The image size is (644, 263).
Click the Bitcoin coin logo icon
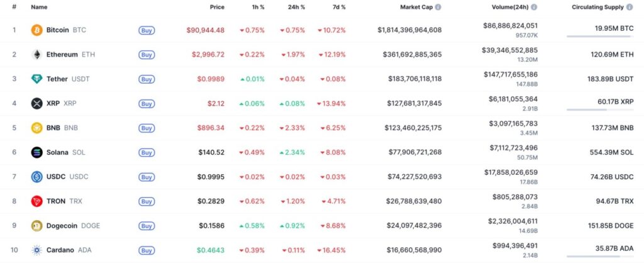[37, 30]
